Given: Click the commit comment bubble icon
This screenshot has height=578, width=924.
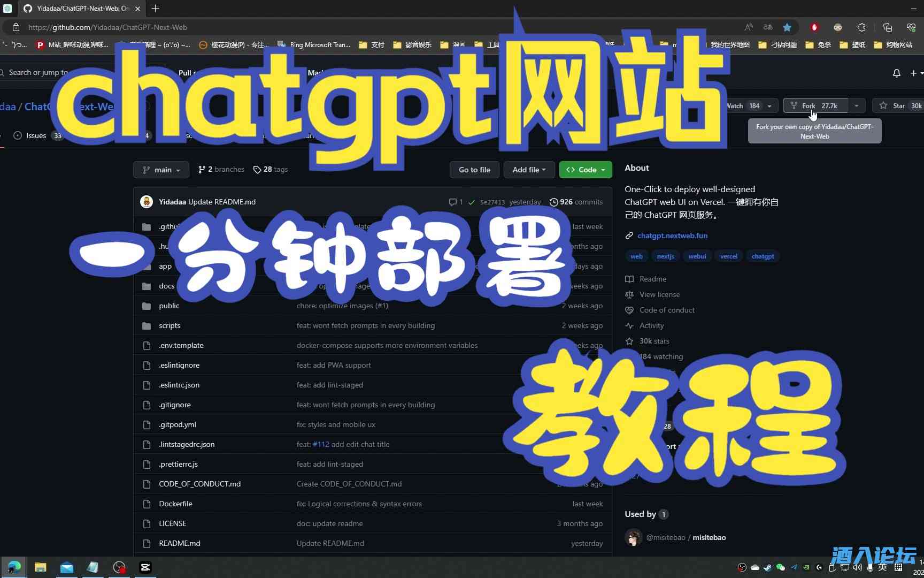Looking at the screenshot, I should pyautogui.click(x=453, y=202).
